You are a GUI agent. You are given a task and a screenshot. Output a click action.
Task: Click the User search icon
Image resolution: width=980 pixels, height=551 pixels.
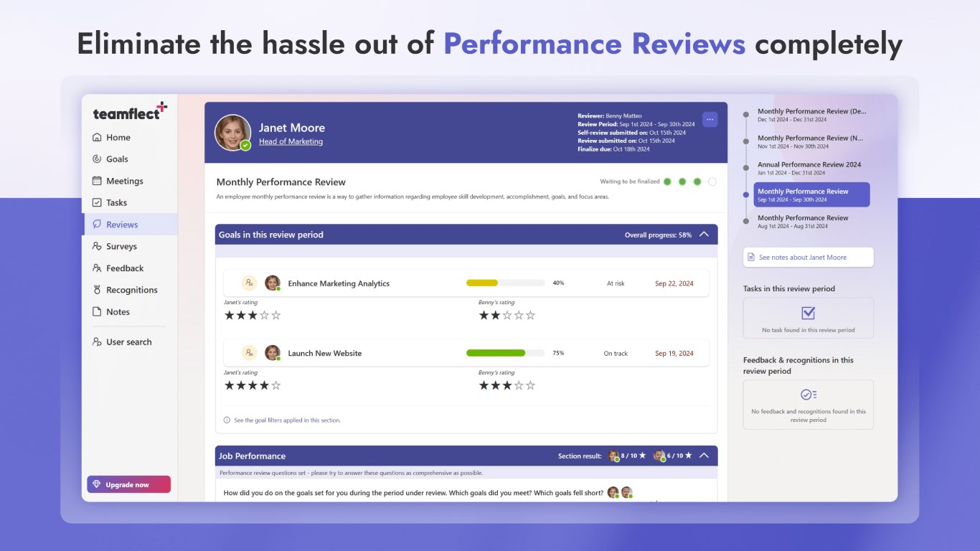tap(97, 342)
